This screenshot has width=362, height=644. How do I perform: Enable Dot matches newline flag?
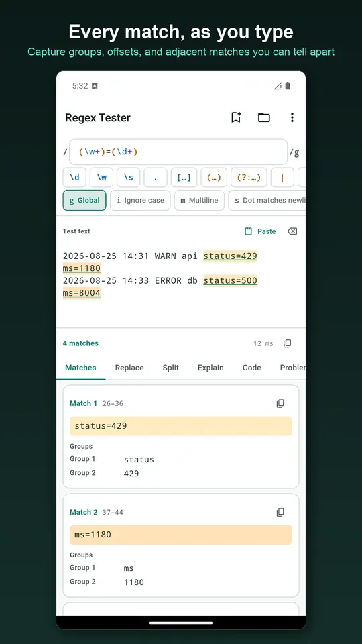267,201
